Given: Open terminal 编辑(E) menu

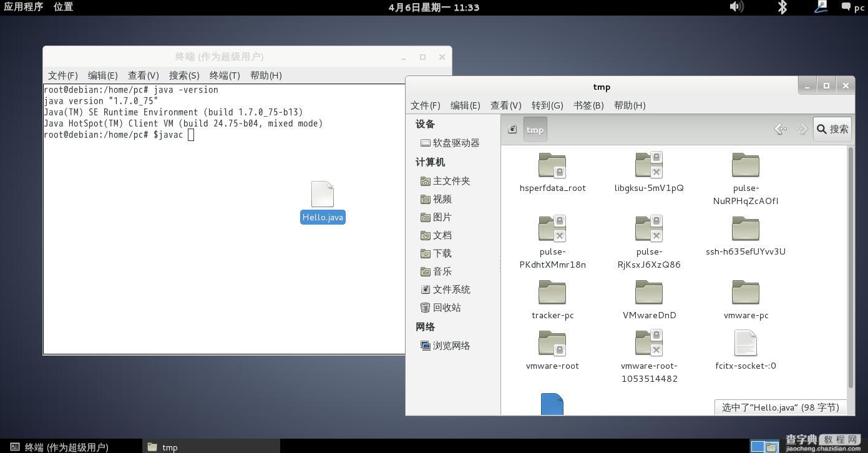Looking at the screenshot, I should tap(103, 75).
